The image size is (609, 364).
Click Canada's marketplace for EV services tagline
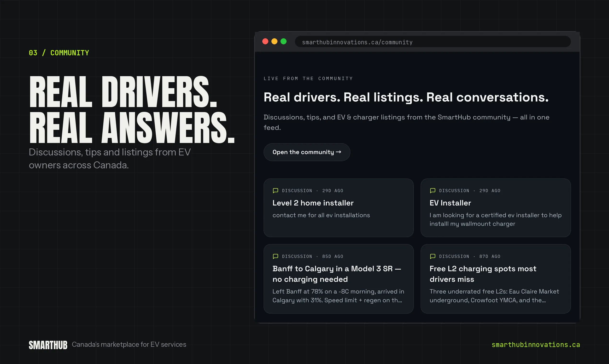point(129,345)
